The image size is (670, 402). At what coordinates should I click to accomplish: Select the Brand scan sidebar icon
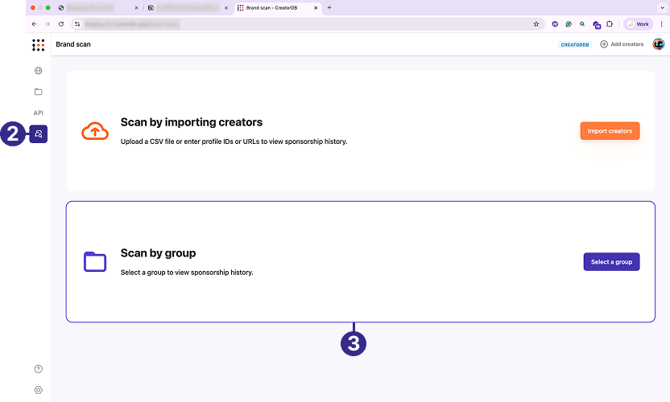point(38,133)
